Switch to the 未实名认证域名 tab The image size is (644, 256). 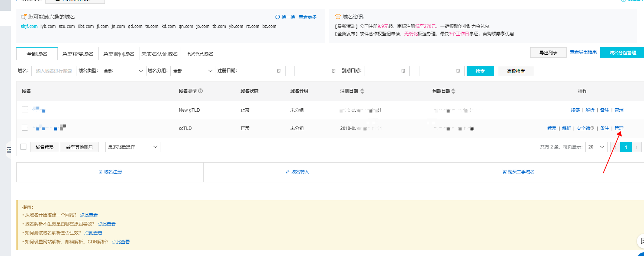coord(160,54)
